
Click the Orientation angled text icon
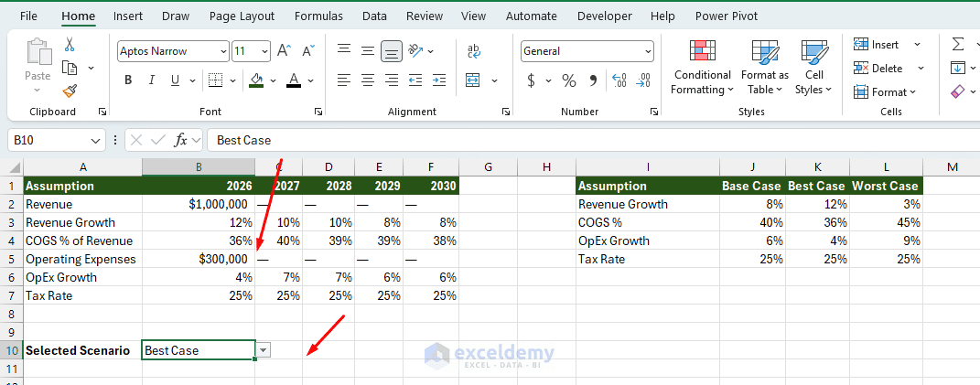[416, 50]
